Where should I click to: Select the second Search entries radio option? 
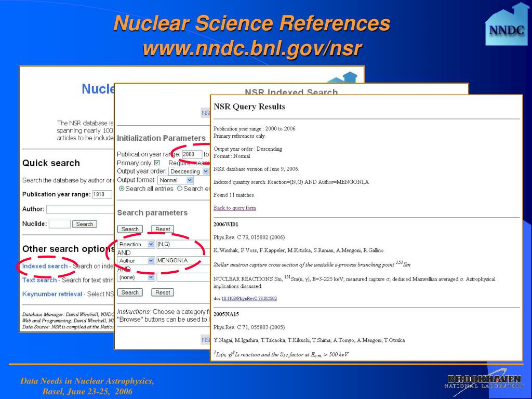point(179,189)
